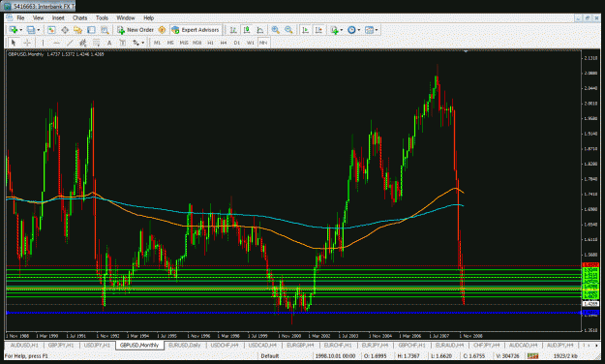Open the Indicators list icon
605x364 pixels.
coord(334,30)
